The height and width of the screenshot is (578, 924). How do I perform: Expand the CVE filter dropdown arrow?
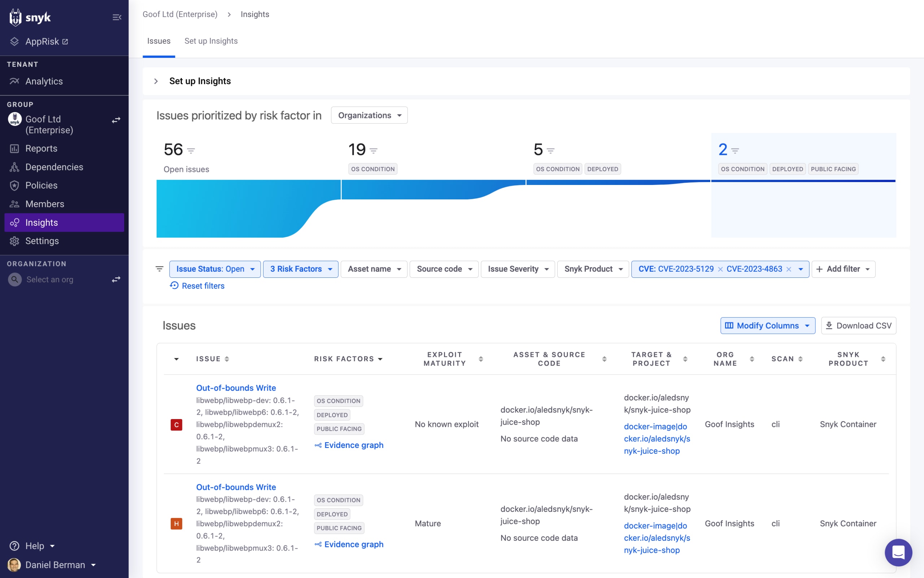coord(801,269)
